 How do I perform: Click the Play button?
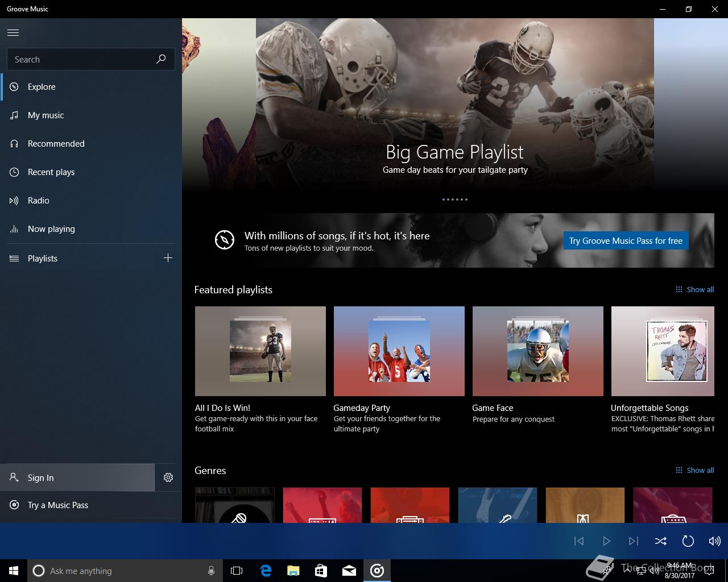tap(606, 541)
